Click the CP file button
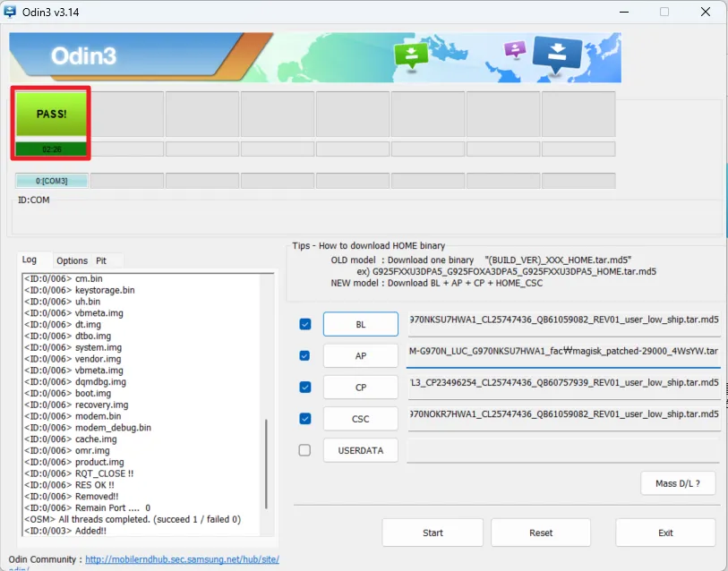 (x=361, y=388)
